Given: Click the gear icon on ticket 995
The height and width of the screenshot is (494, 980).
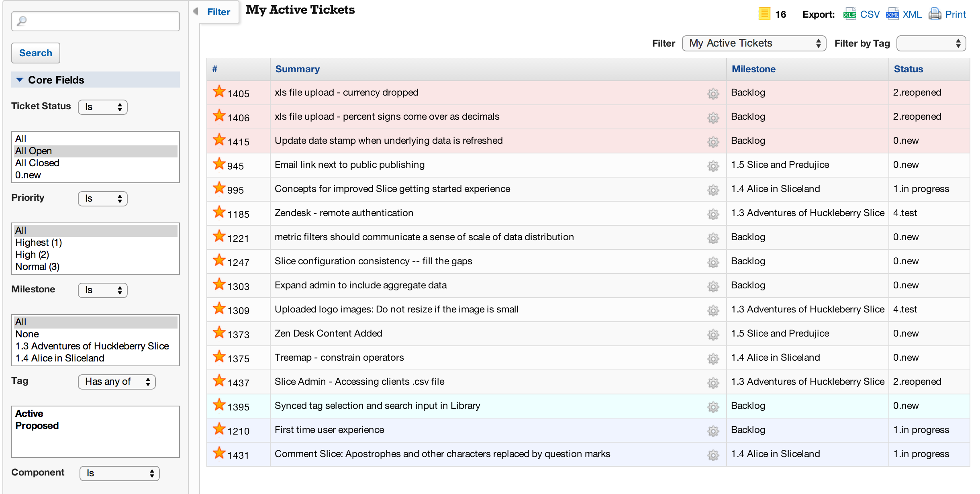Looking at the screenshot, I should pyautogui.click(x=713, y=190).
